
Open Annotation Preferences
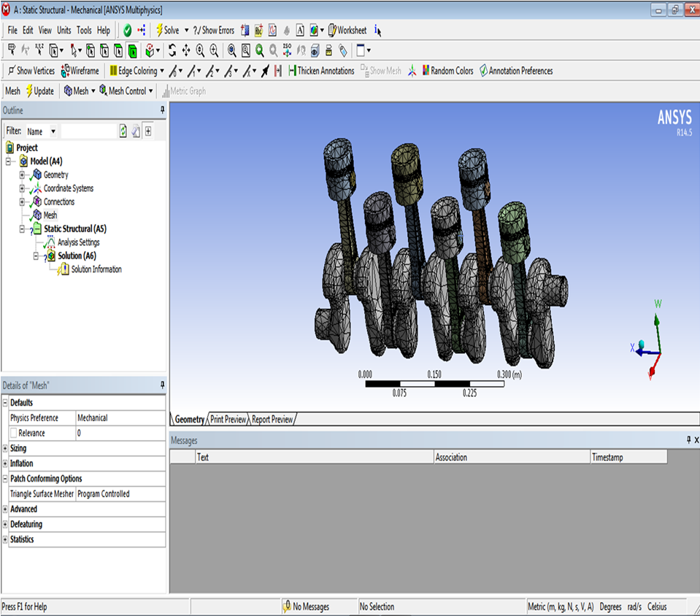[516, 71]
